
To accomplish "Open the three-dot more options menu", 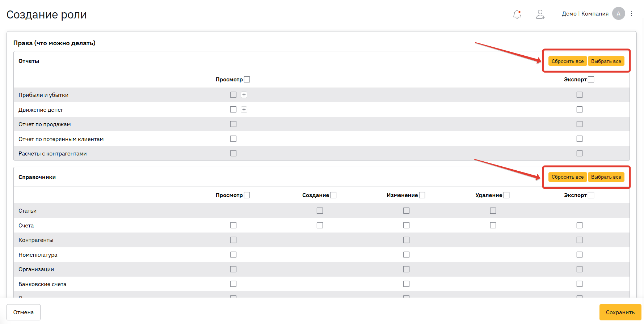I will tap(632, 13).
